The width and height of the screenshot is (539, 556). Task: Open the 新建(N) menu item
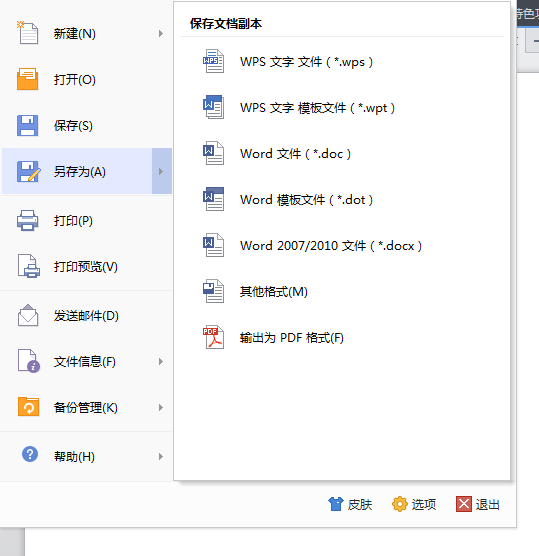pos(87,33)
